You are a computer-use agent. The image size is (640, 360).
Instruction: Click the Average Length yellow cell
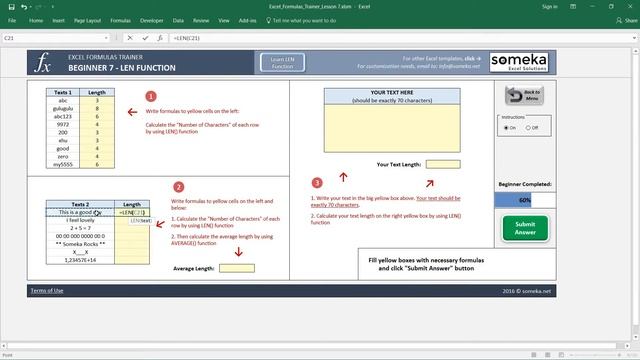coord(237,268)
